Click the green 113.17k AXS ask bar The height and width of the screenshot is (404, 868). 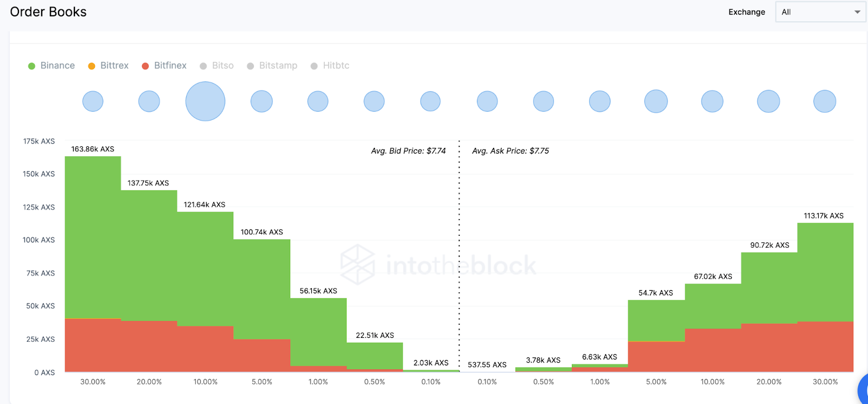pyautogui.click(x=825, y=271)
